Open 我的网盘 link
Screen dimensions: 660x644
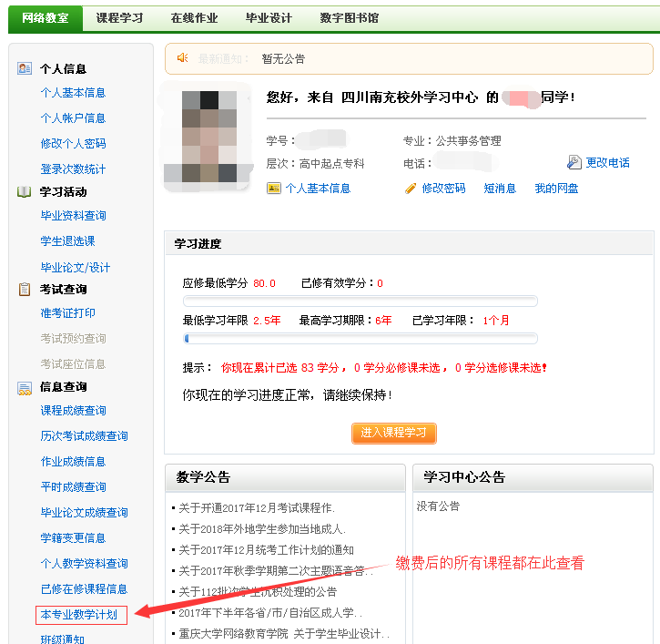556,189
